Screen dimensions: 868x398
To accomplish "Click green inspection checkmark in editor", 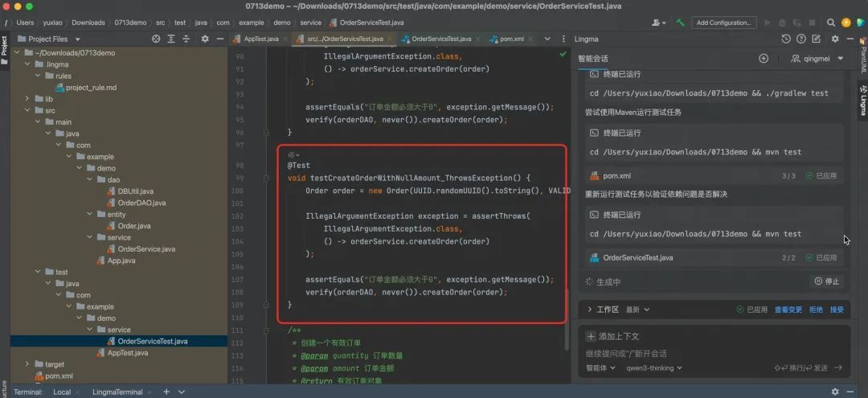I will pyautogui.click(x=563, y=54).
